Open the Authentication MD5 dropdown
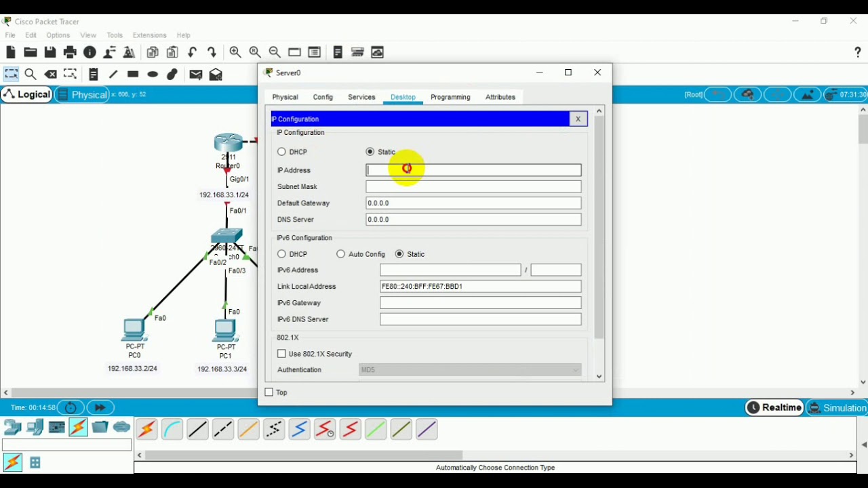This screenshot has height=488, width=868. [470, 370]
